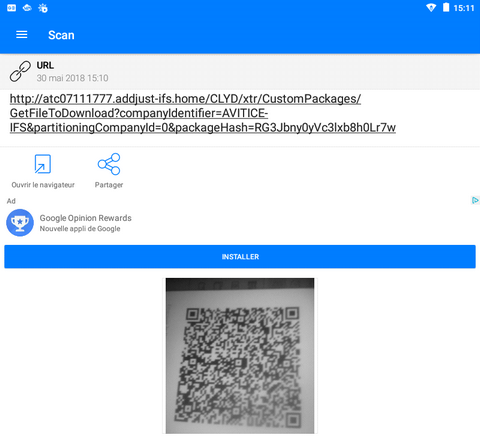Tap the URL header with scan date
Screen dimensions: 480x440
(240, 71)
